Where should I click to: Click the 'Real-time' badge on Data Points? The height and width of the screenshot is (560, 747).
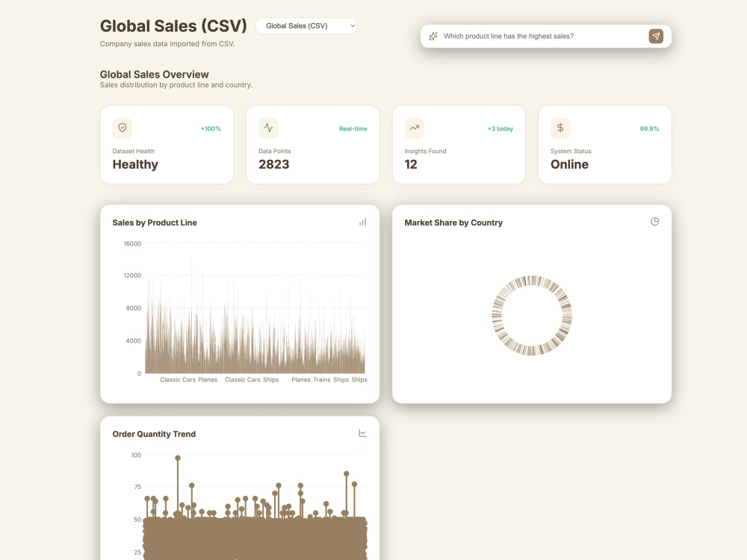[353, 128]
